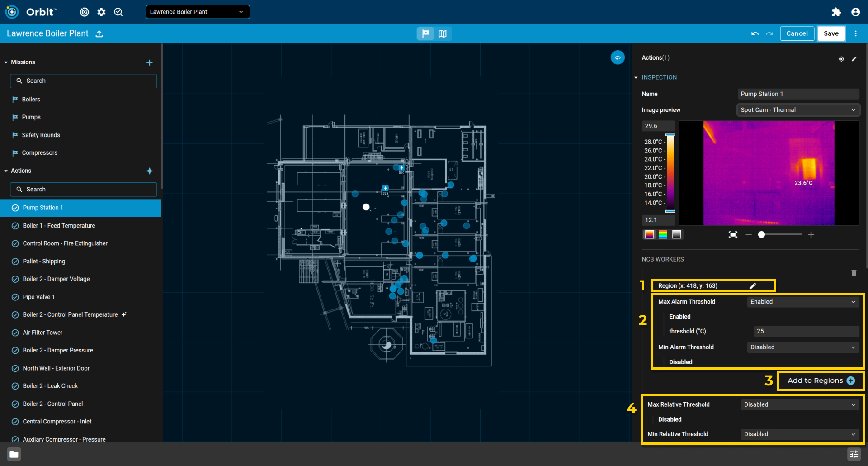Image resolution: width=868 pixels, height=466 pixels.
Task: Open the three-dot overflow menu
Action: click(855, 33)
